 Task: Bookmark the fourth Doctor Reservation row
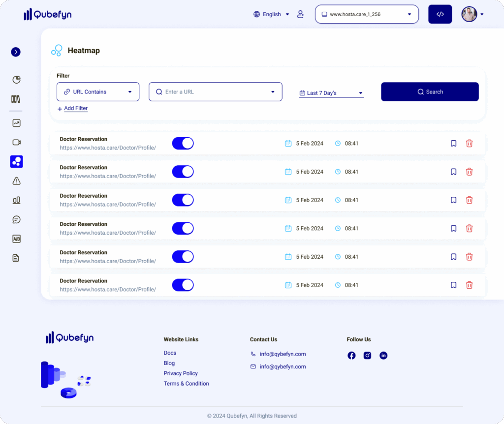coord(453,228)
